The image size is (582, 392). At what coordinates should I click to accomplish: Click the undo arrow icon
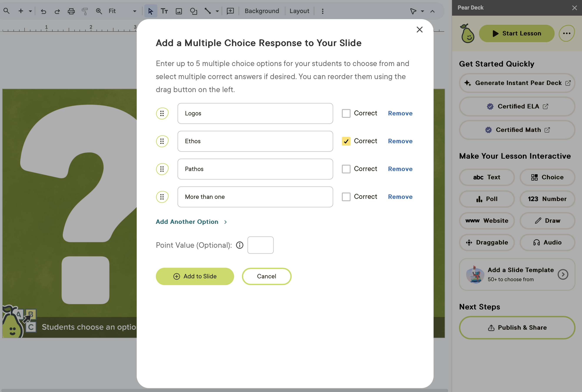tap(43, 11)
